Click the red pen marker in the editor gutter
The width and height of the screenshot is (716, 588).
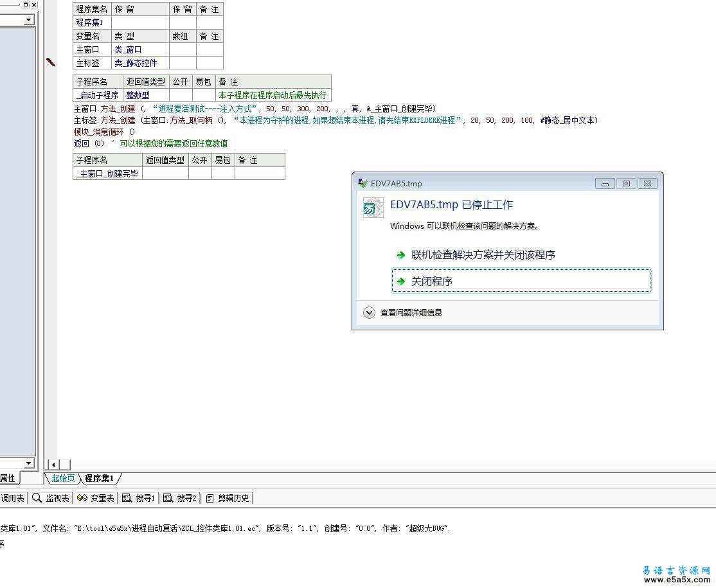[x=51, y=62]
